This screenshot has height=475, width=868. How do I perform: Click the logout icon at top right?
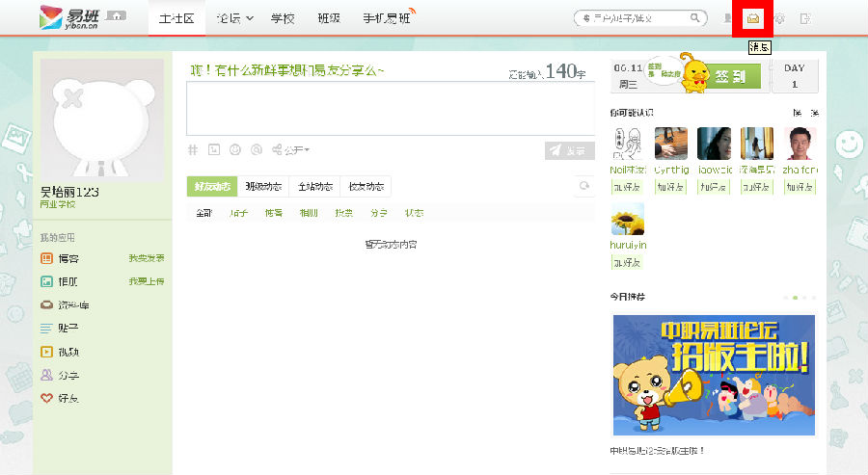(x=806, y=18)
